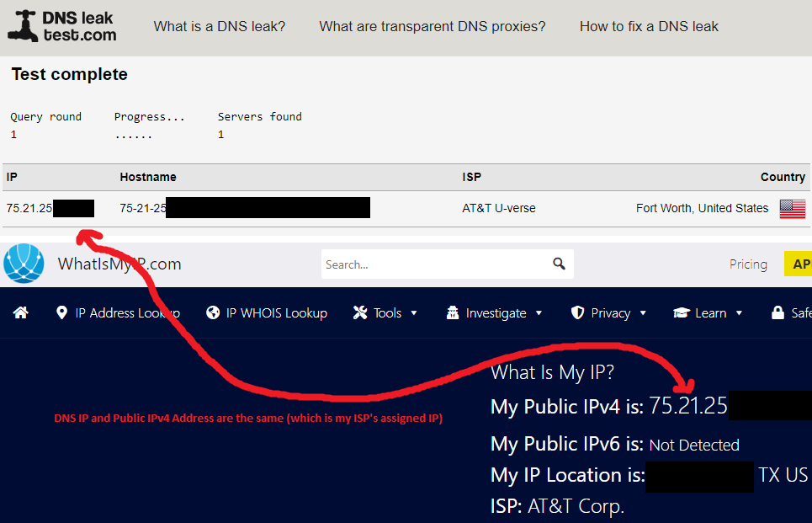Image resolution: width=812 pixels, height=523 pixels.
Task: Click the Learn graduation cap icon
Action: [682, 312]
